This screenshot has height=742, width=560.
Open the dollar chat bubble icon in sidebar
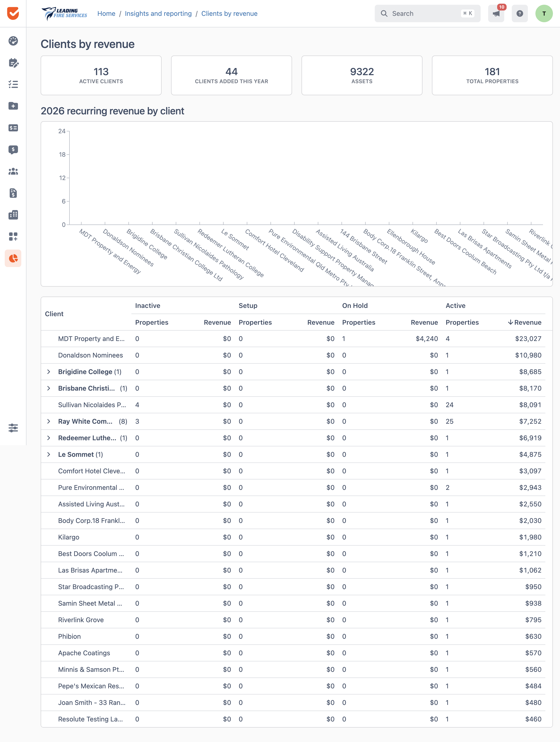point(13,150)
